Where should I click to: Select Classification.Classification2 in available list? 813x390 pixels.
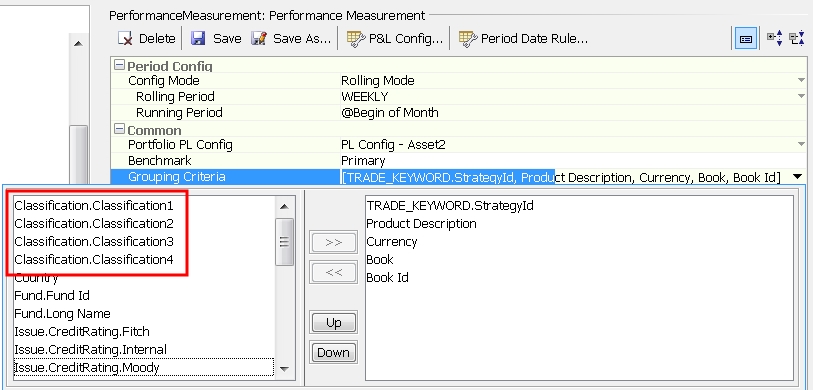coord(94,224)
